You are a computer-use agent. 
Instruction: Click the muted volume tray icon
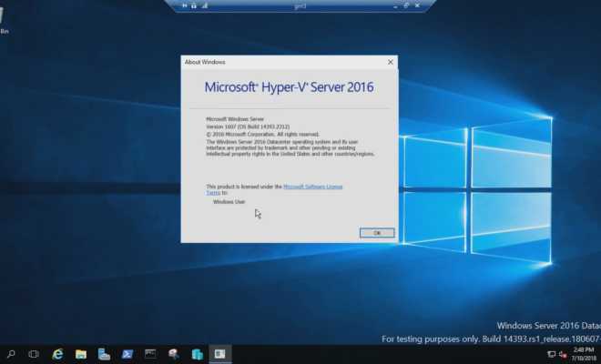click(563, 354)
